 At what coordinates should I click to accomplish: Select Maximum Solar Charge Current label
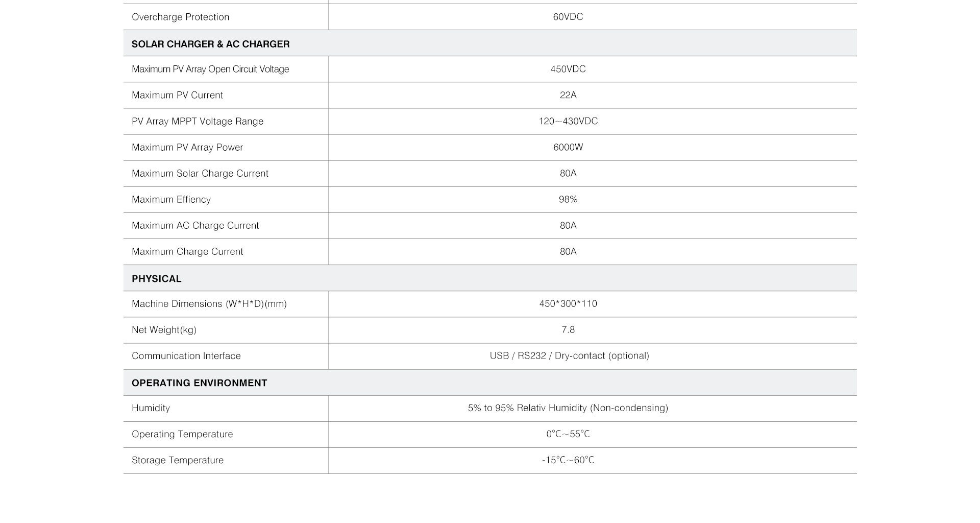pos(200,173)
